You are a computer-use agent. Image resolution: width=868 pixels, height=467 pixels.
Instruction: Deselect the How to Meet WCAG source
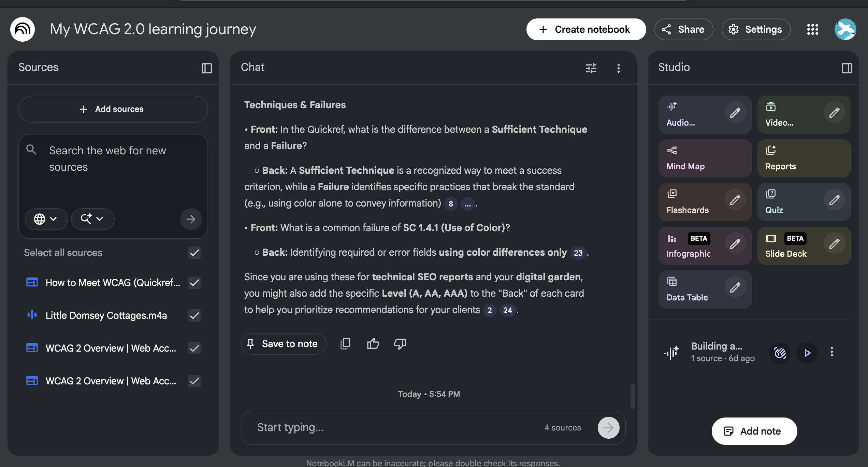(x=194, y=282)
